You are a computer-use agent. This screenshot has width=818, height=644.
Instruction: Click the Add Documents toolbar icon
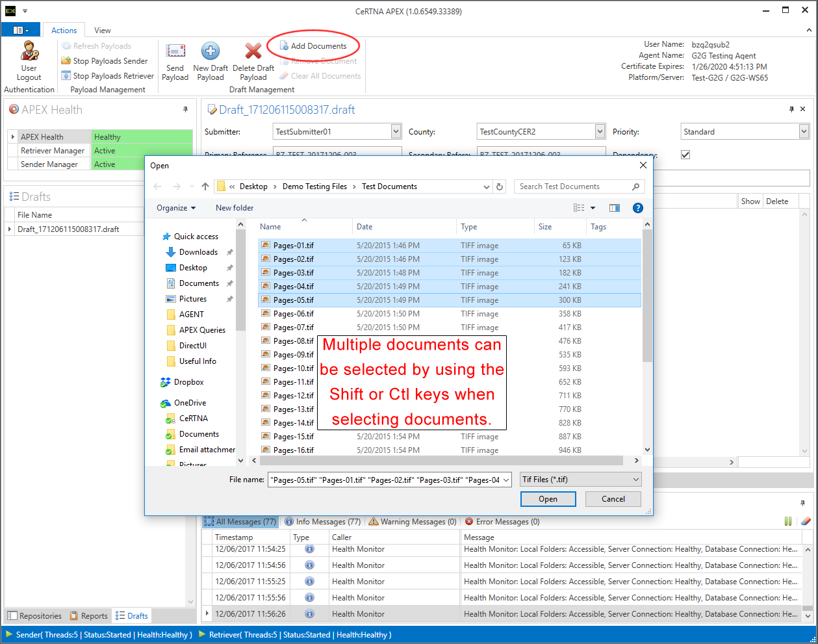[x=285, y=46]
